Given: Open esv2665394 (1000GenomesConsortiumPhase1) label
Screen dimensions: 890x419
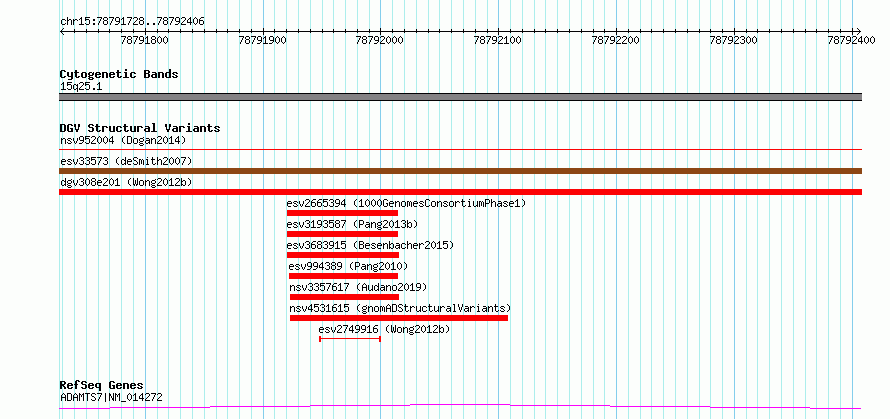Looking at the screenshot, I should (x=406, y=203).
